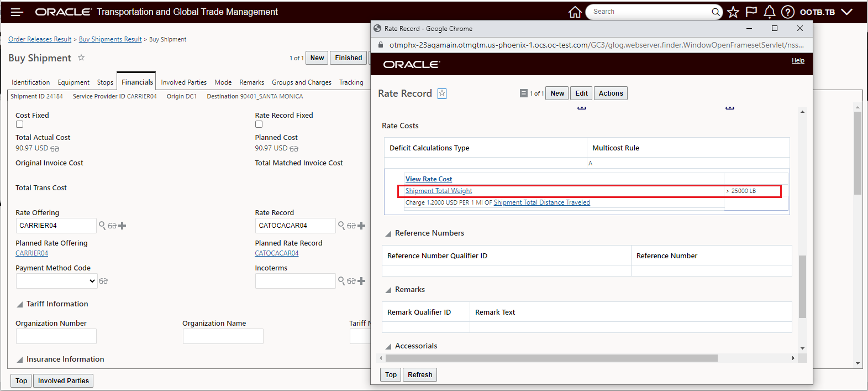Open the OOTB.TB user menu chevron
Screen dimensions: 868x391
pyautogui.click(x=846, y=12)
